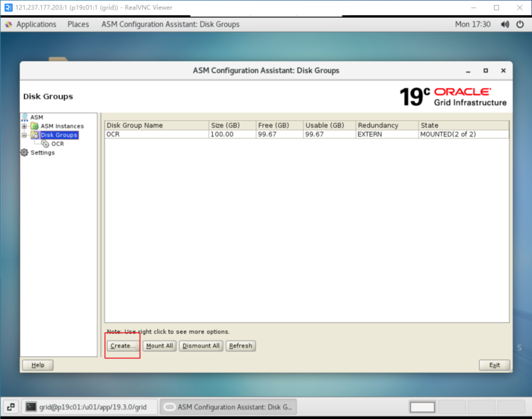Open the Places menu
Screen dimensions: 532x419
78,25
